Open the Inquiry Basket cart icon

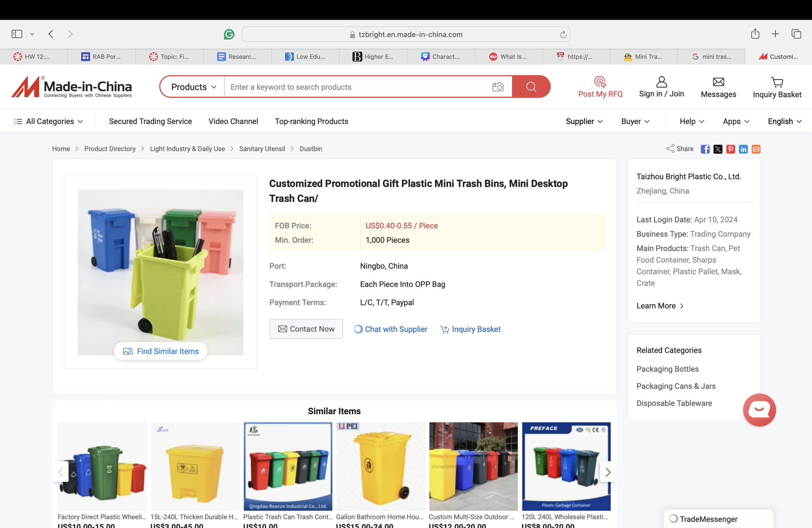[x=777, y=82]
